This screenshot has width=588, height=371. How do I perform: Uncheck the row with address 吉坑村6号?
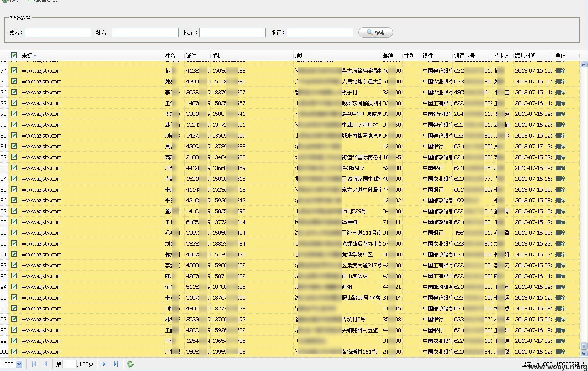(14, 319)
